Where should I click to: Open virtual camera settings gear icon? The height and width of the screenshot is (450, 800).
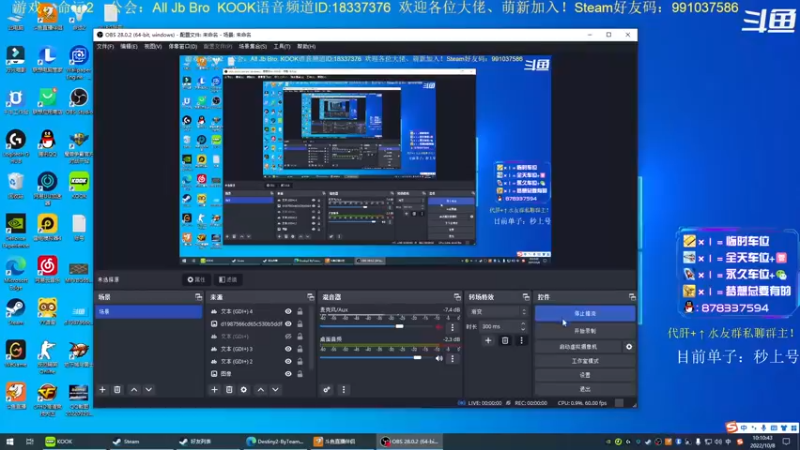coord(629,346)
